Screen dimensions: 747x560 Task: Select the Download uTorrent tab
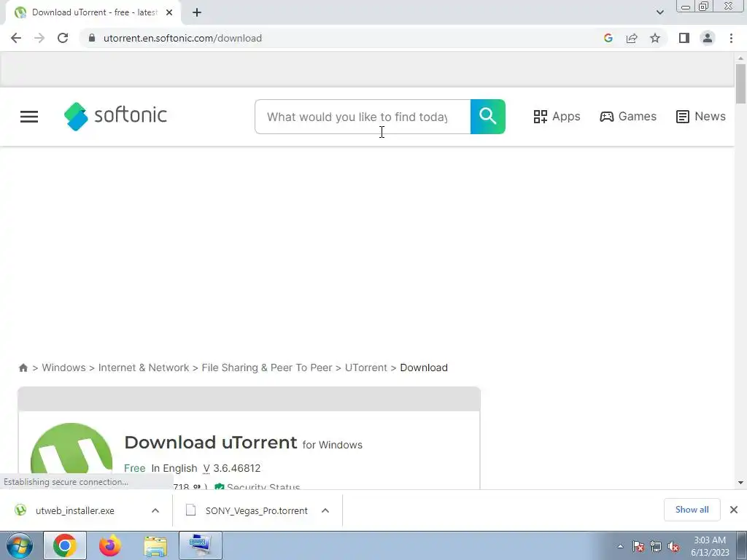tap(93, 12)
